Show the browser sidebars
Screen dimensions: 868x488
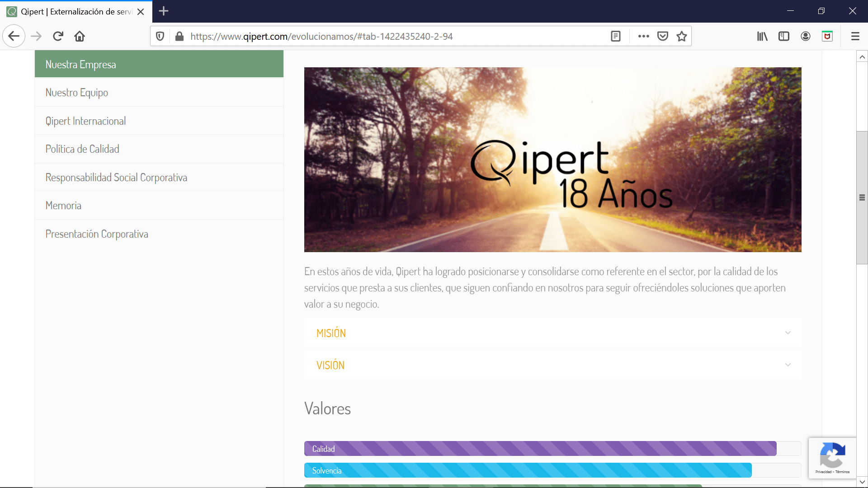784,36
